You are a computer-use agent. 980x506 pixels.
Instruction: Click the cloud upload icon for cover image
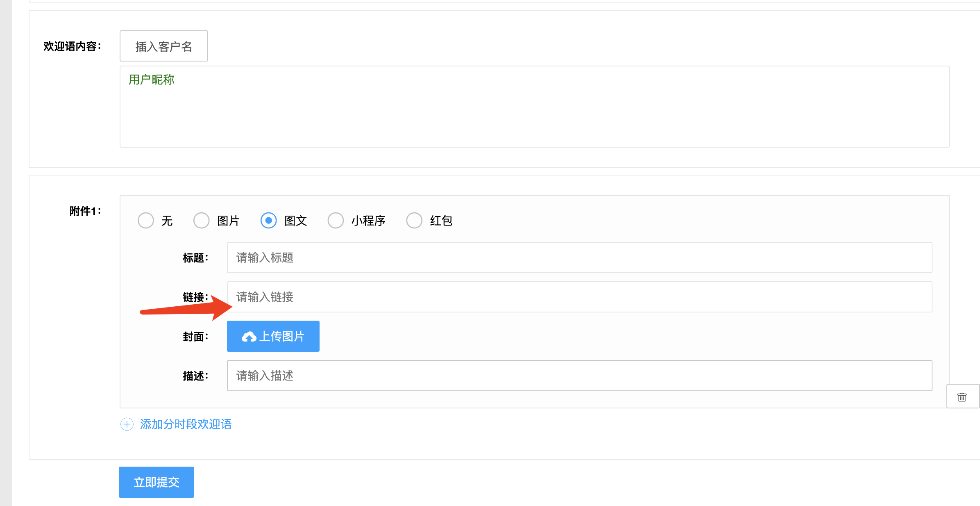[249, 337]
